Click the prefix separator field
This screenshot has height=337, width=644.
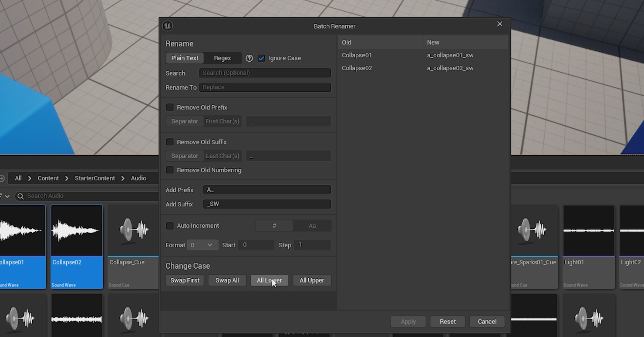point(288,121)
